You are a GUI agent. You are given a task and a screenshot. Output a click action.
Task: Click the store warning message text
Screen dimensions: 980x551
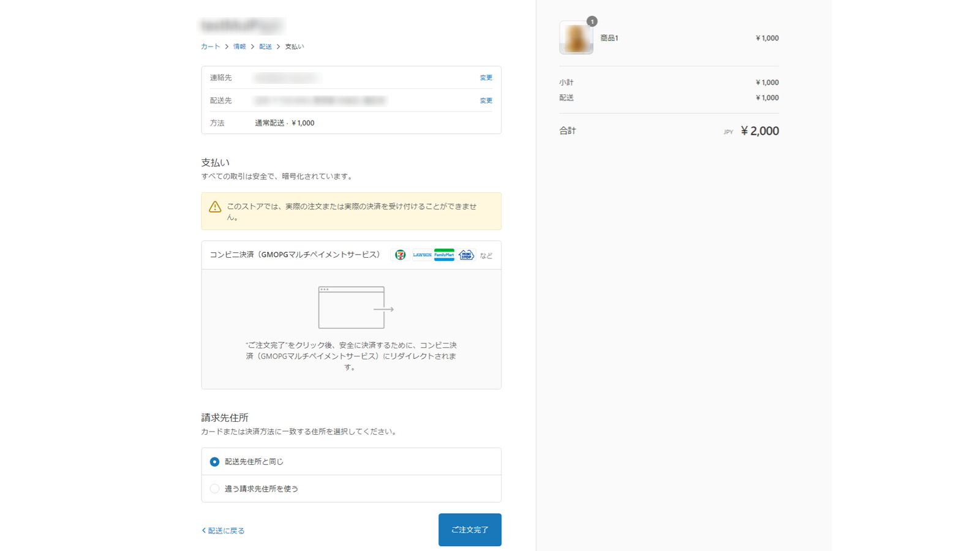352,212
